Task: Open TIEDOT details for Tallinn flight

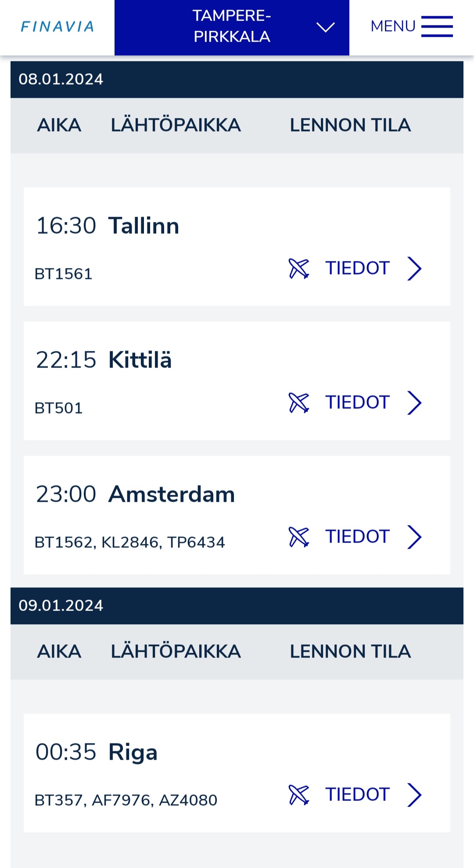Action: 357,268
